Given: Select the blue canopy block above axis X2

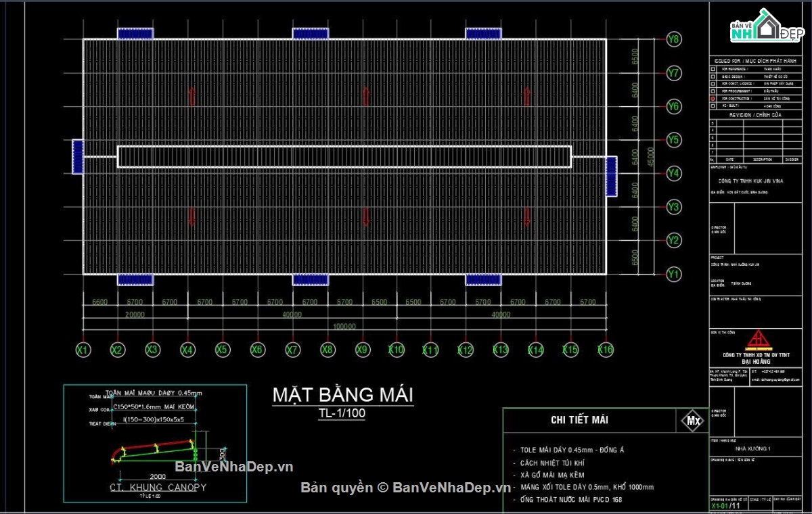Looking at the screenshot, I should [135, 33].
